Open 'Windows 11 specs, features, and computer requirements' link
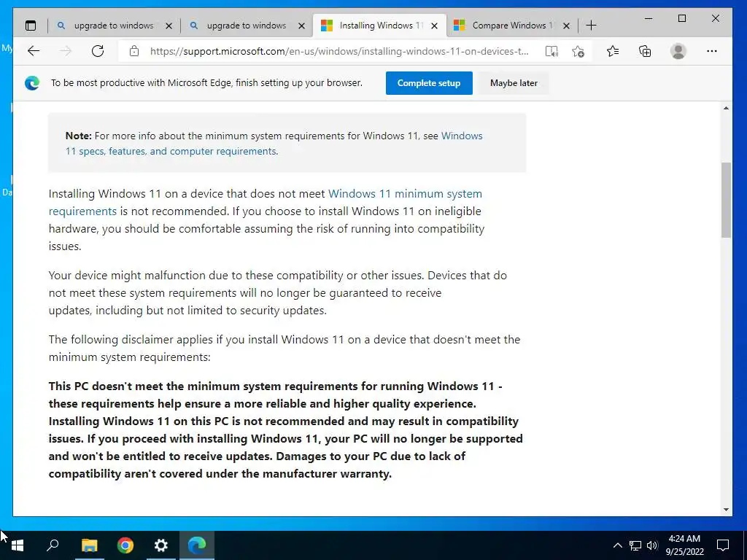 point(274,144)
